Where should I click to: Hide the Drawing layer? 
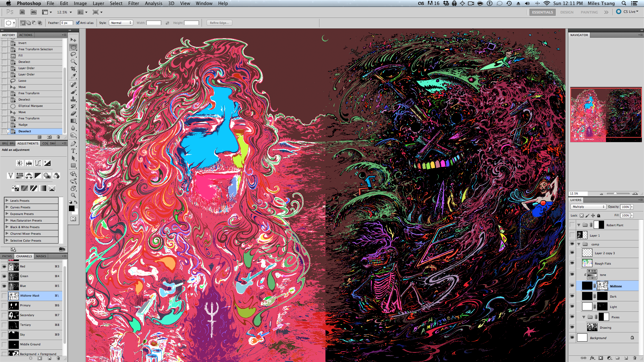click(x=572, y=327)
